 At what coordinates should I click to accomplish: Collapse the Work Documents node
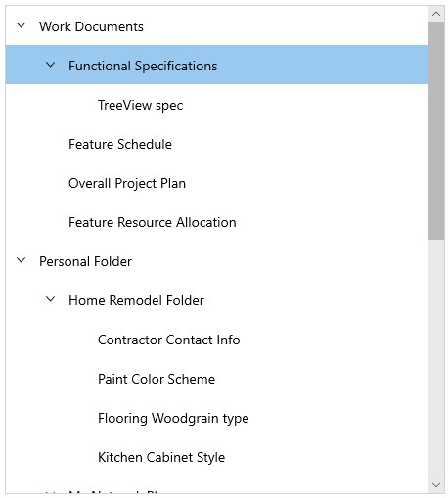(22, 25)
